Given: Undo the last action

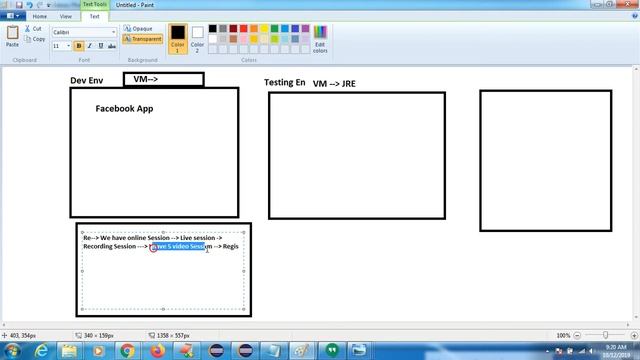Looking at the screenshot, I should 29,5.
